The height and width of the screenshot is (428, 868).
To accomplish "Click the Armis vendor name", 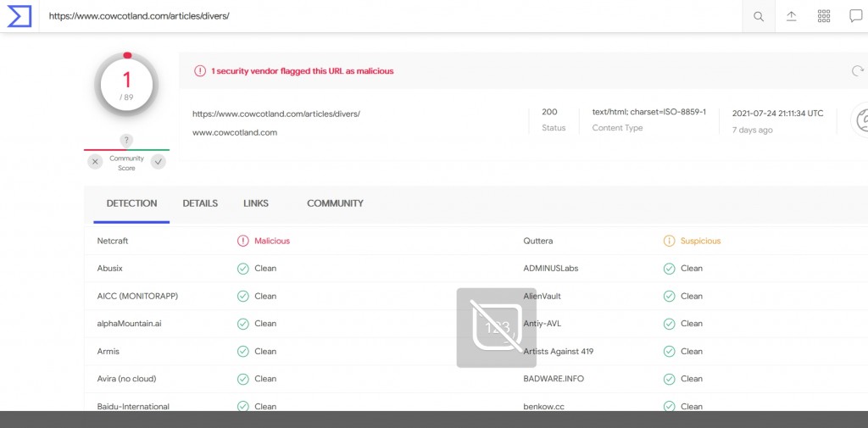I will [108, 352].
